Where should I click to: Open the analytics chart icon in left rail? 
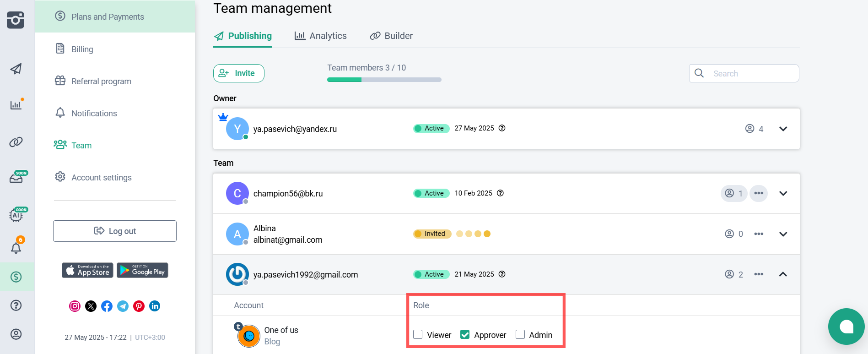(16, 105)
